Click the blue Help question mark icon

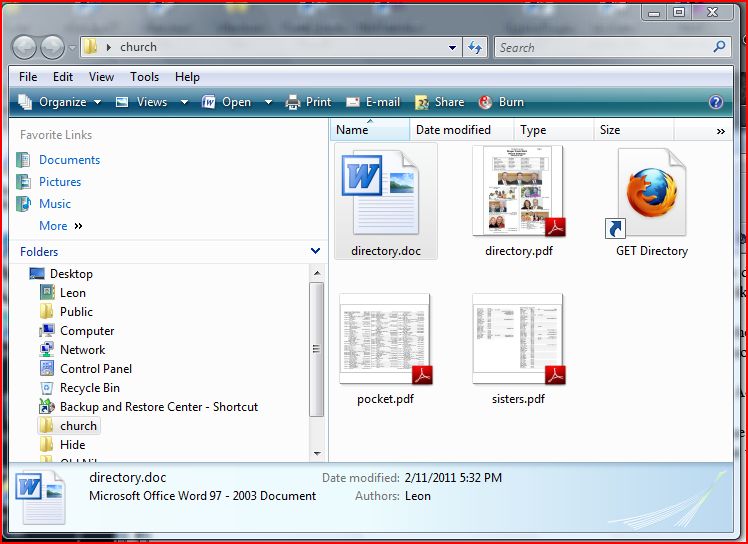tap(716, 102)
